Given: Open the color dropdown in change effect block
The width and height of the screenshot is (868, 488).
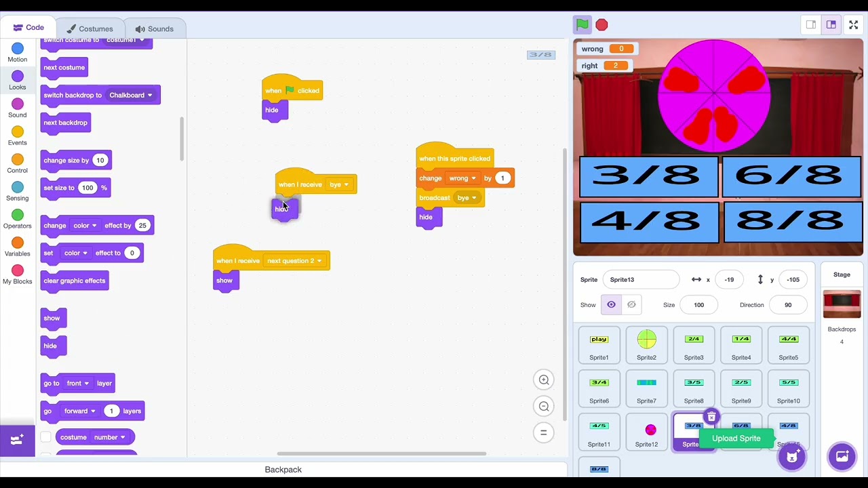Looking at the screenshot, I should point(85,226).
